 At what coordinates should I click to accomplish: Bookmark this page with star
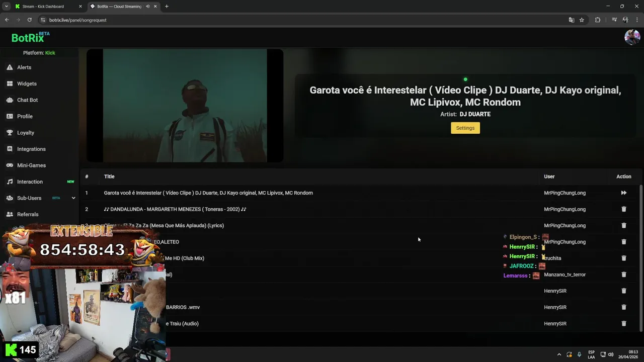point(582,20)
